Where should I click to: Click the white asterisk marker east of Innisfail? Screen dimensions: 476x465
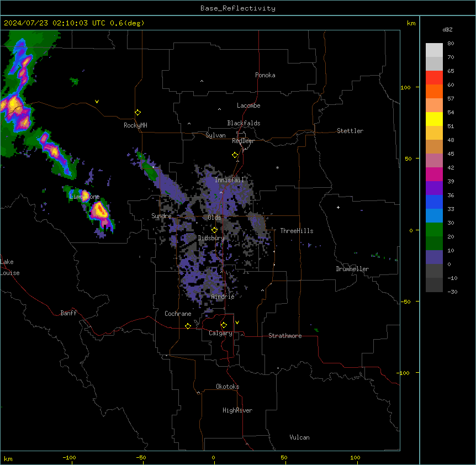point(277,167)
